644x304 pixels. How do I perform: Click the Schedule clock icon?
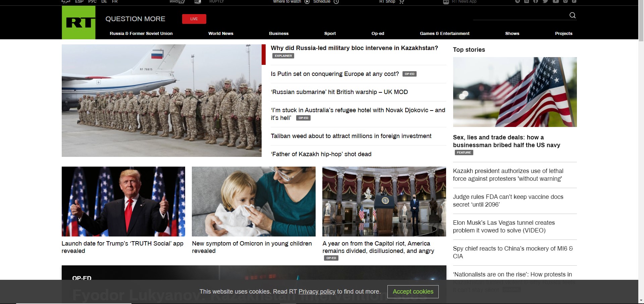click(x=336, y=1)
